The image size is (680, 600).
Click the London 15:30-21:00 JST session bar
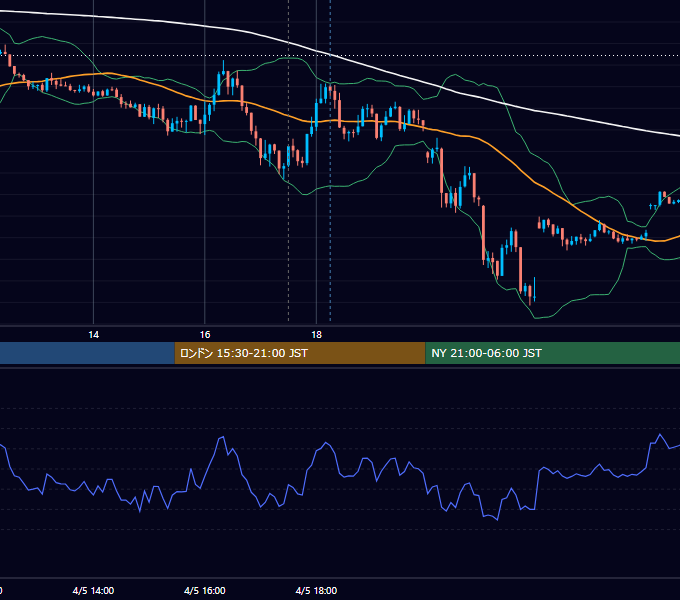300,353
